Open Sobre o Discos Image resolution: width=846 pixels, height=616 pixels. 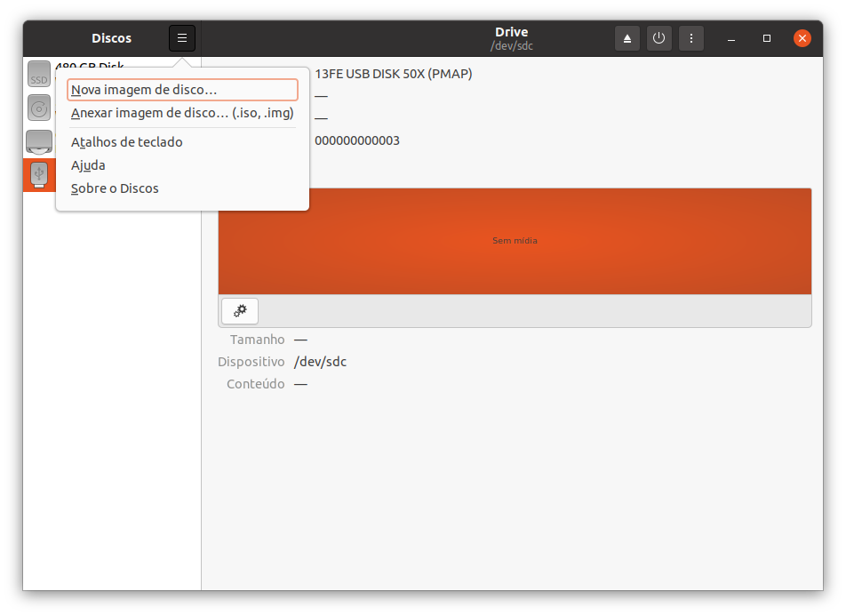[182, 188]
